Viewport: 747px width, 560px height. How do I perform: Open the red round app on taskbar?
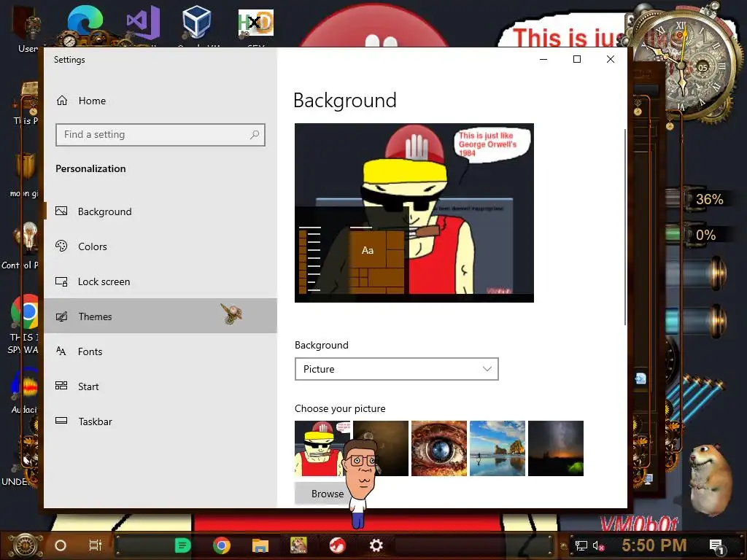337,545
